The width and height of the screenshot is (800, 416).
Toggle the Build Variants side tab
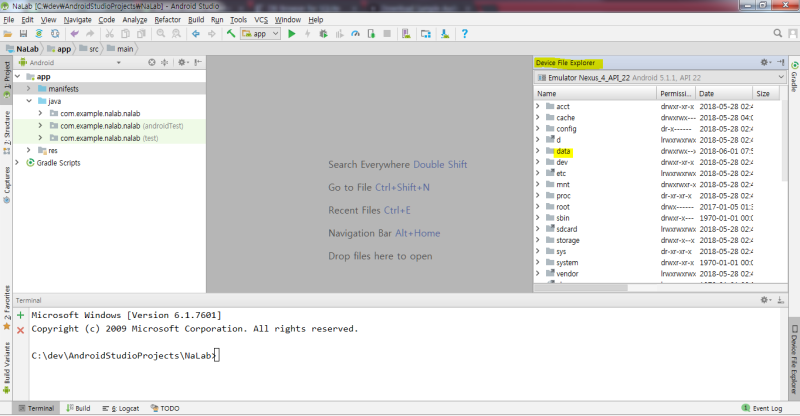click(x=7, y=368)
